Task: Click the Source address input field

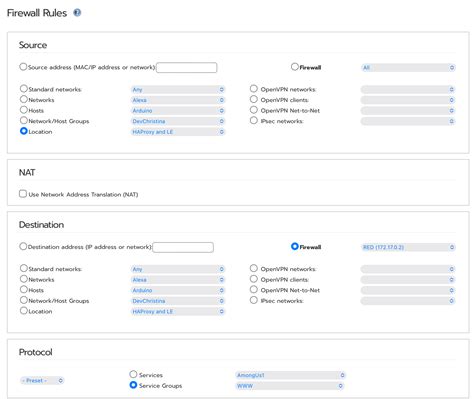Action: click(187, 67)
